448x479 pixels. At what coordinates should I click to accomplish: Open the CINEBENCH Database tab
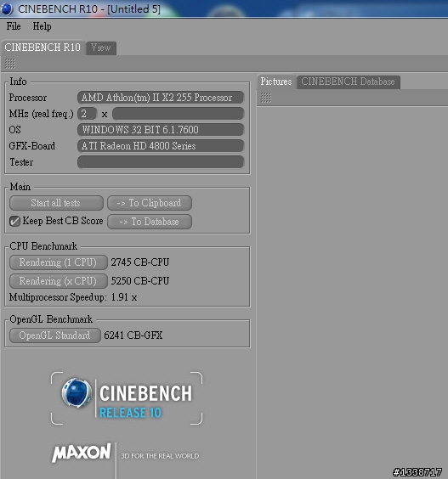pos(348,82)
